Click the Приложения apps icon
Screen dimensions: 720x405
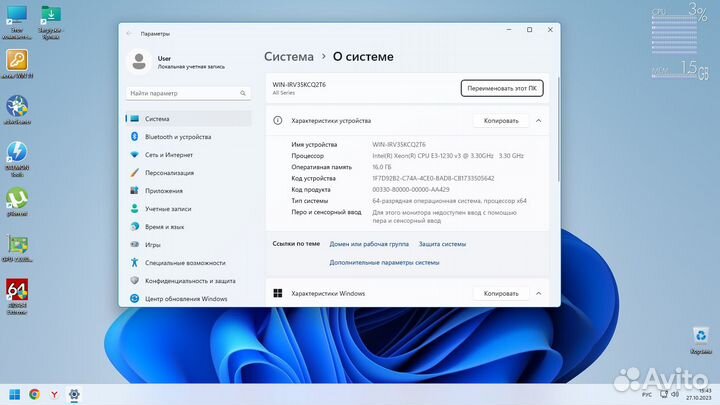click(135, 191)
